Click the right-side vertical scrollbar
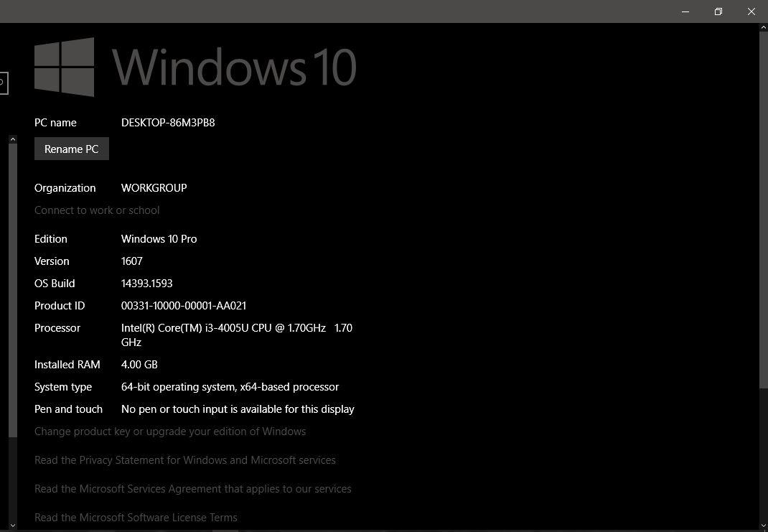Viewport: 768px width, 532px height. [762, 215]
